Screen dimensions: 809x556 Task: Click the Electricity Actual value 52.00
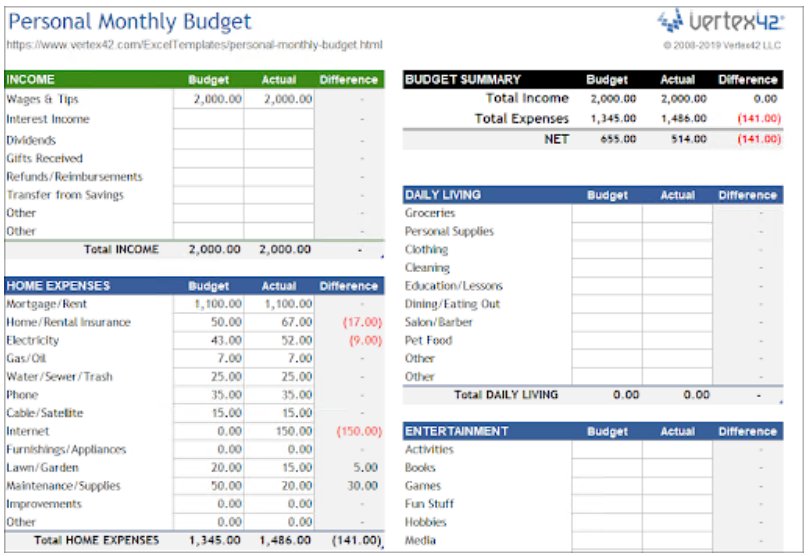pos(278,341)
